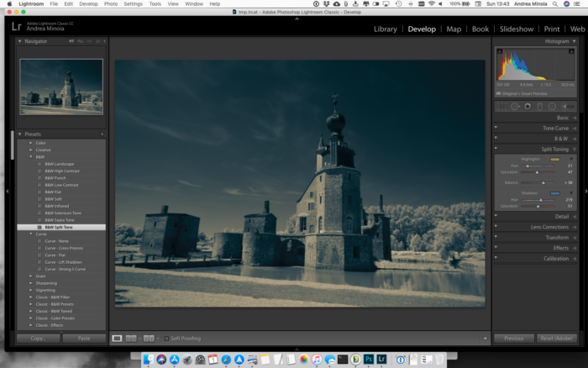
Task: Switch to the Library module
Action: [385, 29]
